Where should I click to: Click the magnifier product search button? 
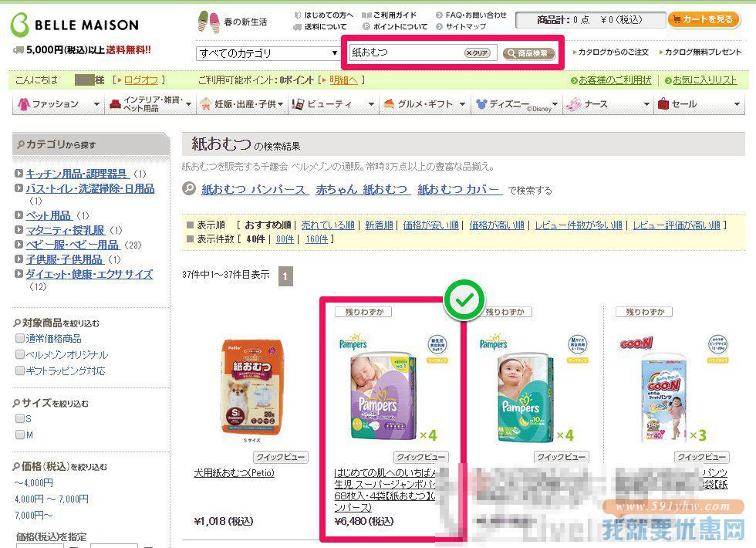tap(528, 53)
